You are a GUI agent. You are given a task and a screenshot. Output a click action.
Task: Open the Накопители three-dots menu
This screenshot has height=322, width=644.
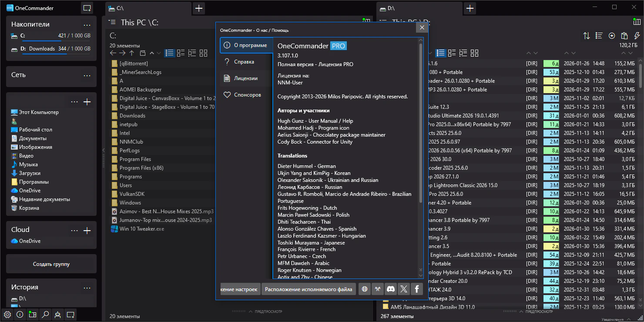[x=87, y=25]
